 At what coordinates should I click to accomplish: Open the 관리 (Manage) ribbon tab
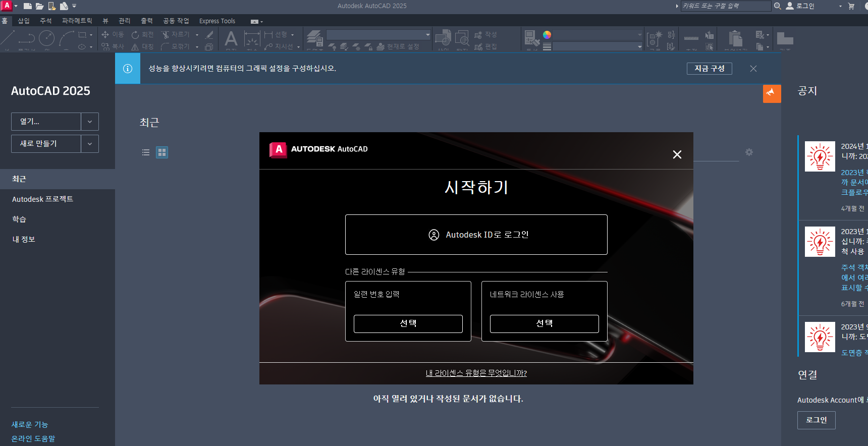tap(125, 21)
